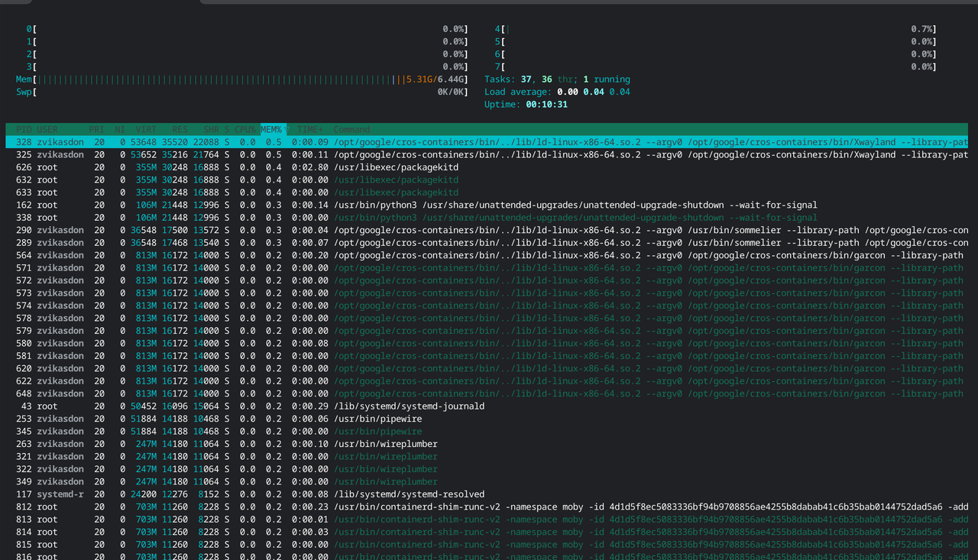This screenshot has width=978, height=560.
Task: Click the Load average readout
Action: click(x=557, y=92)
